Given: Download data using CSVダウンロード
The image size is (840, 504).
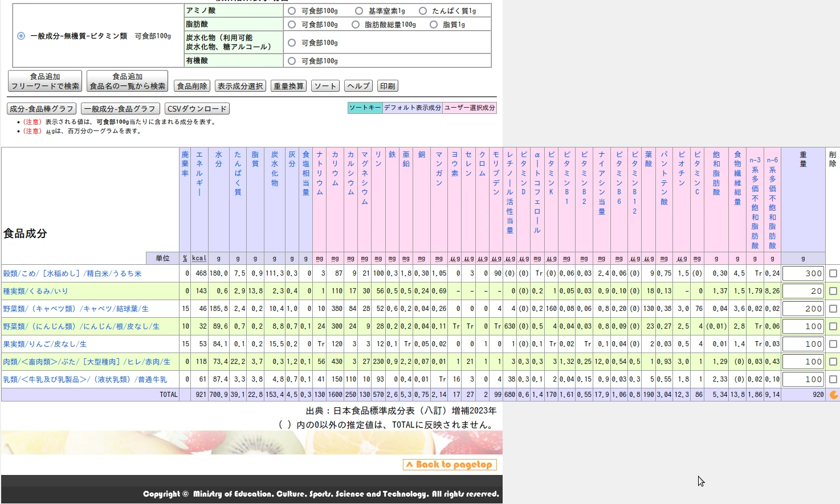Looking at the screenshot, I should click(197, 108).
